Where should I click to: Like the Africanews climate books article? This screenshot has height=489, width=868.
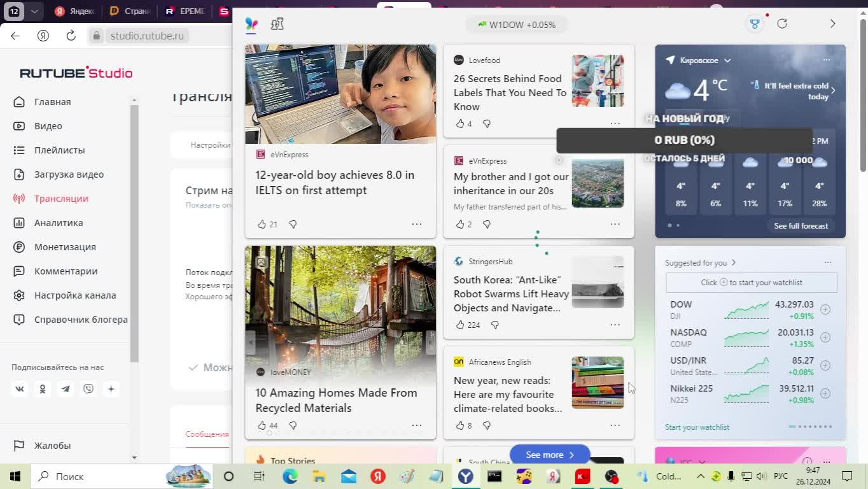click(460, 425)
